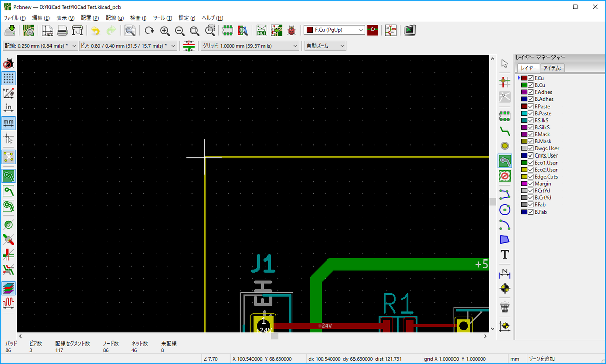Toggle design rule checking off
The image size is (606, 364).
9,64
